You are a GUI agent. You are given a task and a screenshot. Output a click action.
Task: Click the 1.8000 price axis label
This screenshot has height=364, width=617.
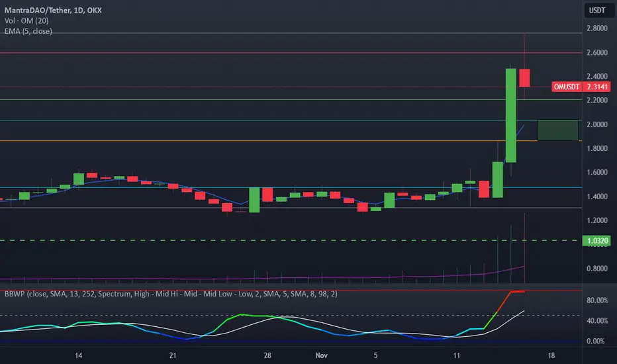click(597, 148)
